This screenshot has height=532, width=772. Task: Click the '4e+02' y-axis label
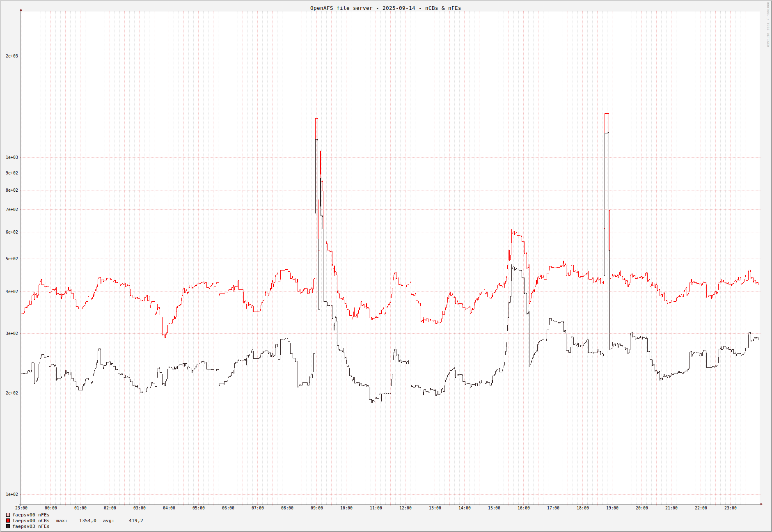click(12, 291)
